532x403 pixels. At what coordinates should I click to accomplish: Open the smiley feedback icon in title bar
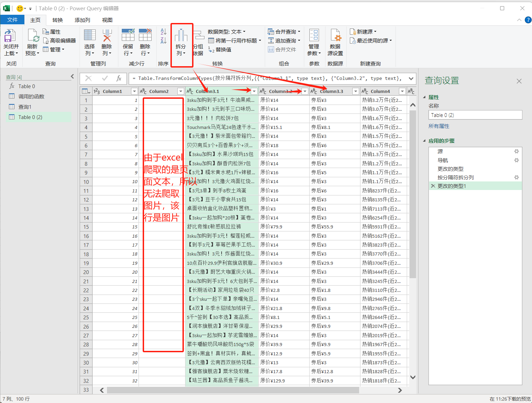tap(20, 8)
